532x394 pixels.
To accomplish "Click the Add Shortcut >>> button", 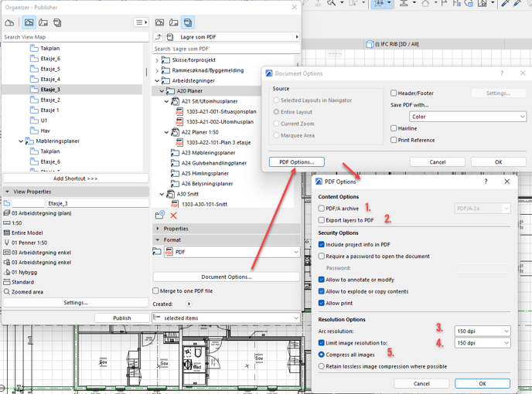I will pyautogui.click(x=75, y=178).
